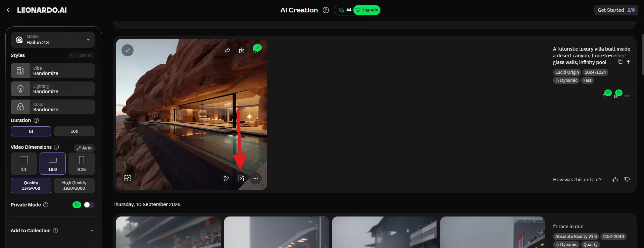Select the 10s duration option
The height and width of the screenshot is (248, 644).
pyautogui.click(x=74, y=131)
